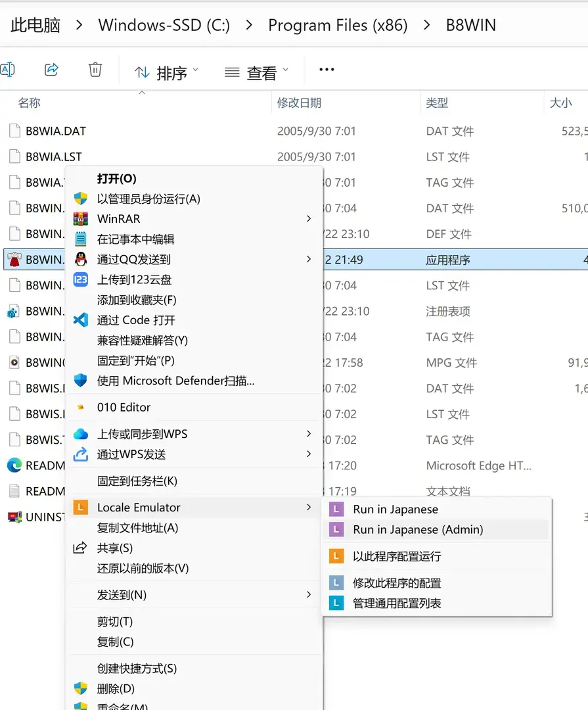
Task: Click the README text document icon
Action: (x=14, y=491)
